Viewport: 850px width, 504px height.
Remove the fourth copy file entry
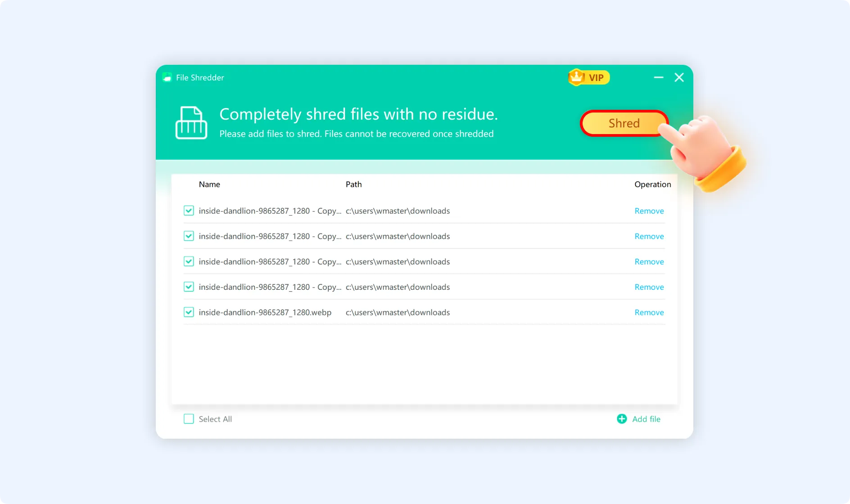(649, 287)
